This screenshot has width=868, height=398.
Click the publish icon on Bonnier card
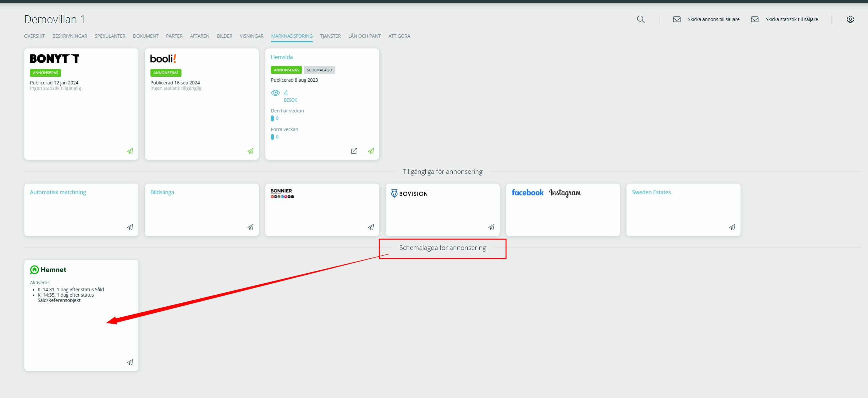click(371, 227)
